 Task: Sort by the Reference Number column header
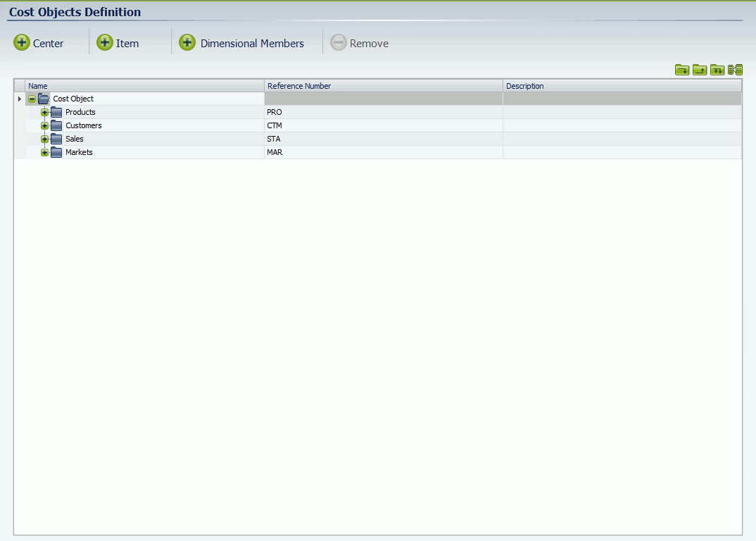pos(384,86)
